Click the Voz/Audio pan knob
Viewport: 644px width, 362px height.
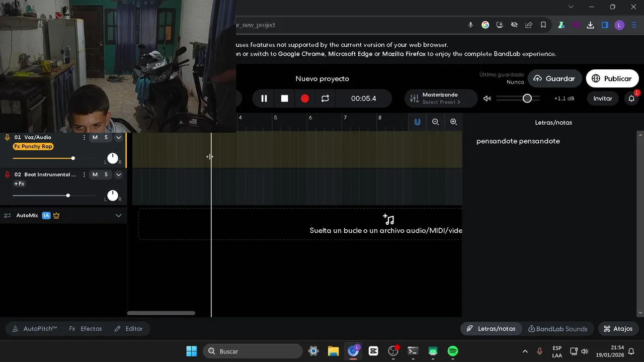[x=113, y=158]
